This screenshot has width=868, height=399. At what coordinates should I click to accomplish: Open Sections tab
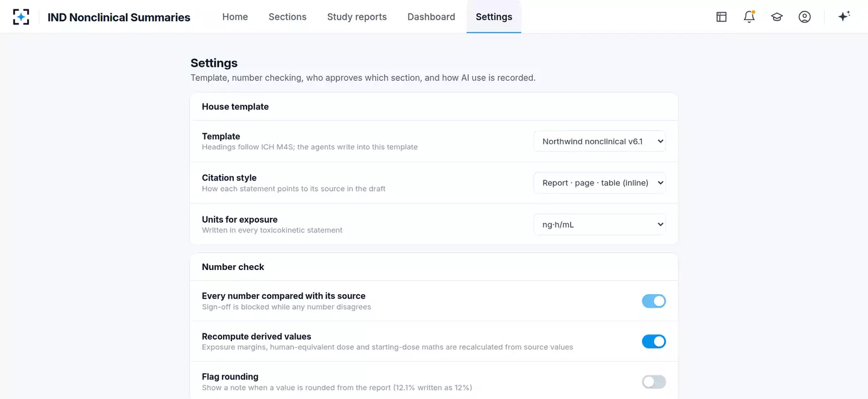[x=288, y=17]
